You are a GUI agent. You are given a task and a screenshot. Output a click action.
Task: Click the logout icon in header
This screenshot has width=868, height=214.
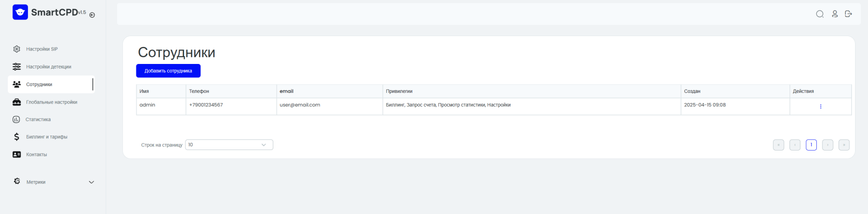[848, 14]
